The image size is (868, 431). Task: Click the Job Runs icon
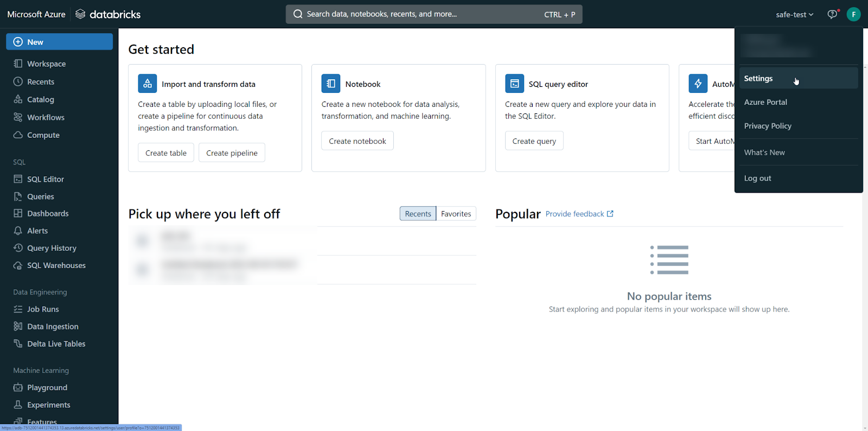coord(18,309)
